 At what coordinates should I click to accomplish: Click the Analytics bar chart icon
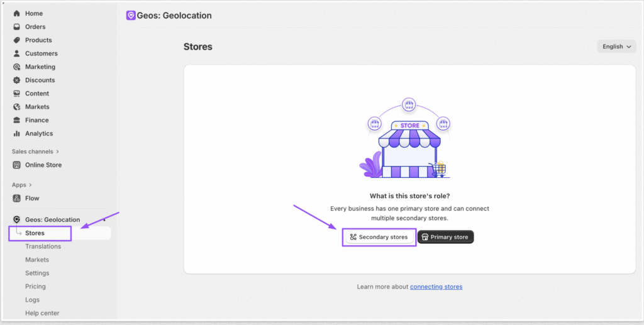click(x=17, y=133)
